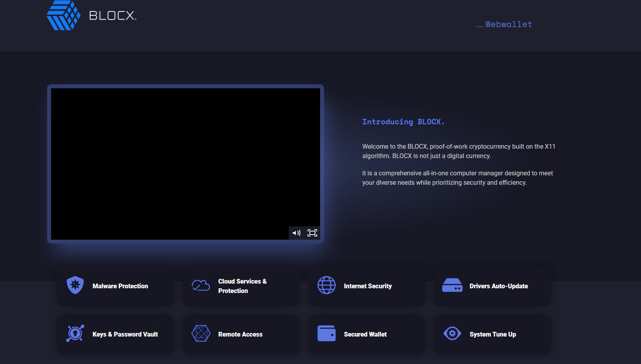Viewport: 641px width, 364px height.
Task: Select Cloud Services & Protection label
Action: point(242,286)
